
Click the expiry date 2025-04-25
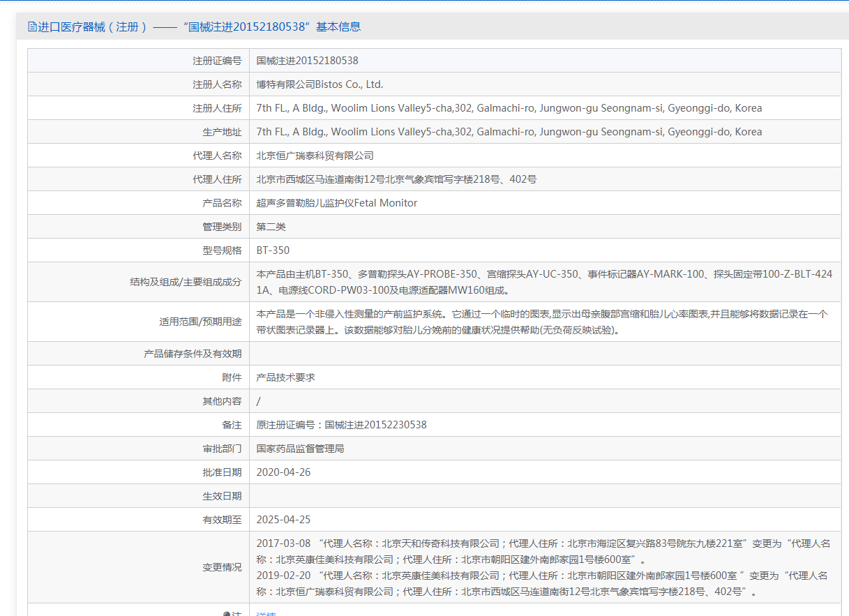click(283, 520)
